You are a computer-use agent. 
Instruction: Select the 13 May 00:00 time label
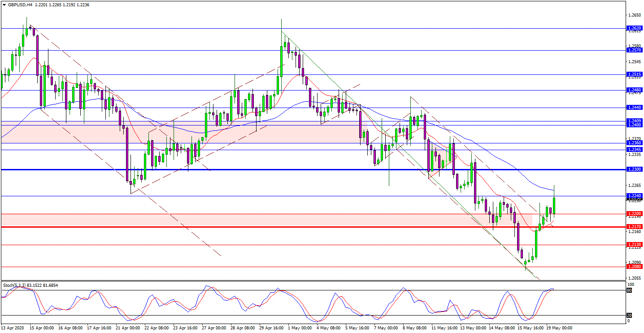472,328
